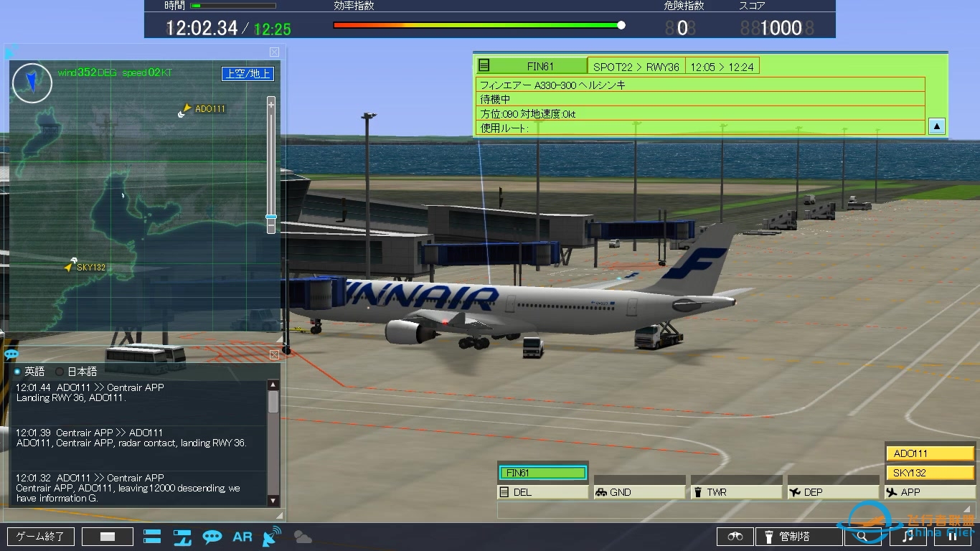Open the DEL controller tab

click(542, 492)
